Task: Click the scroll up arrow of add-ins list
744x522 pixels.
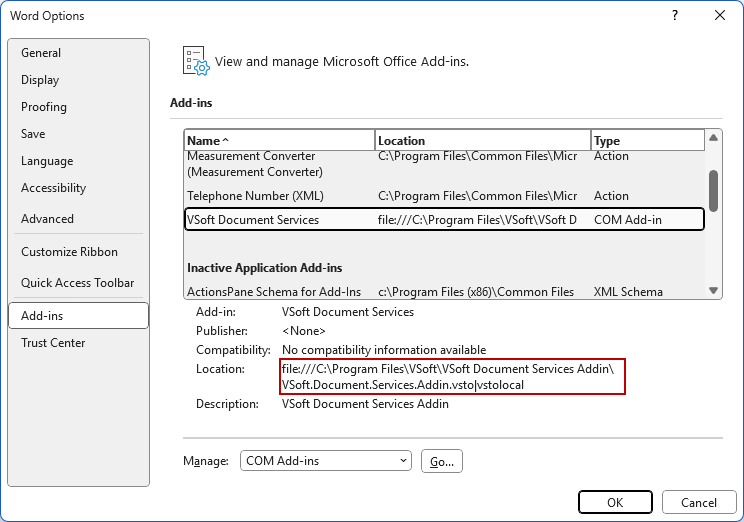Action: click(713, 138)
